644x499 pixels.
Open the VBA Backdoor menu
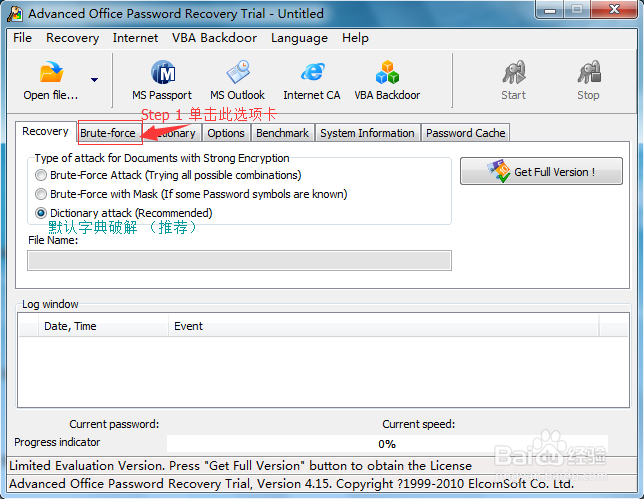(x=214, y=38)
